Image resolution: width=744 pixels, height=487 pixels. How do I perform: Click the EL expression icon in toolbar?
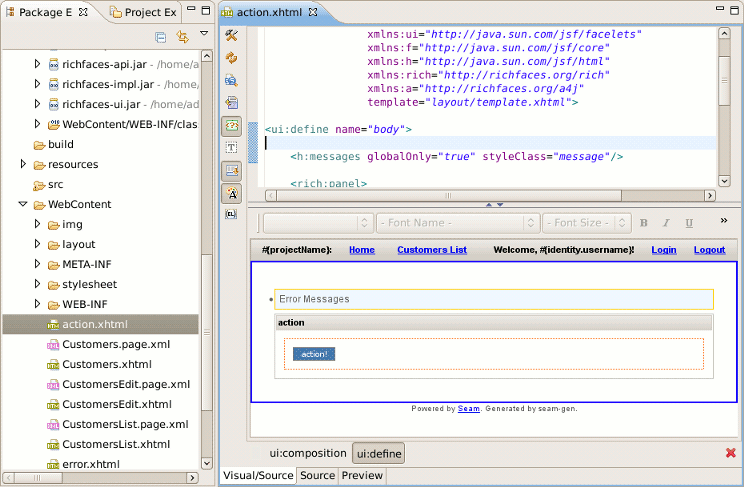tap(231, 214)
